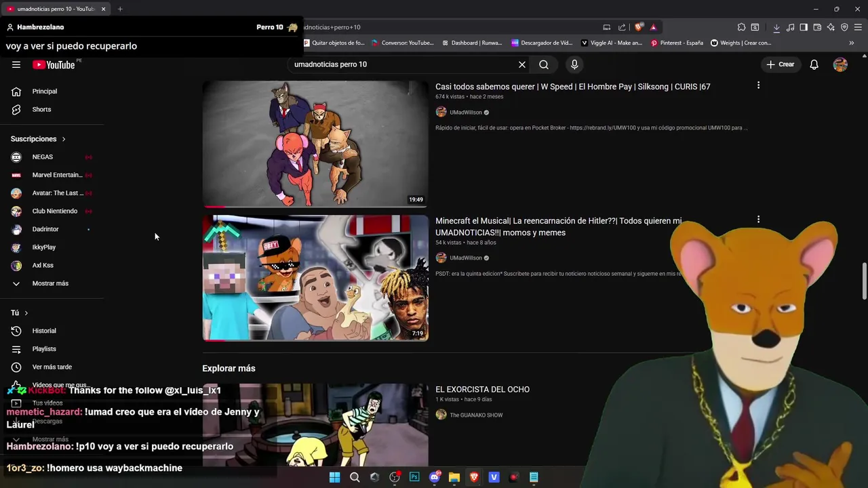
Task: Click the YouTube logo
Action: click(54, 64)
